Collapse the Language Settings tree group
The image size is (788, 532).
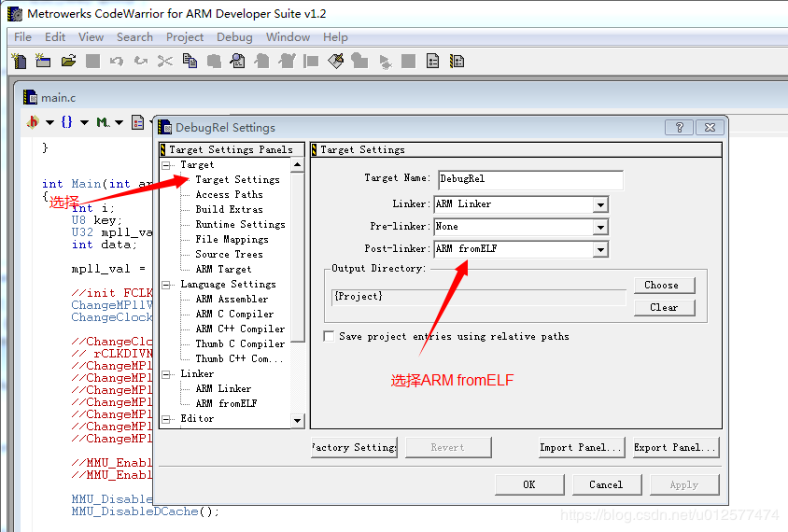[x=166, y=285]
